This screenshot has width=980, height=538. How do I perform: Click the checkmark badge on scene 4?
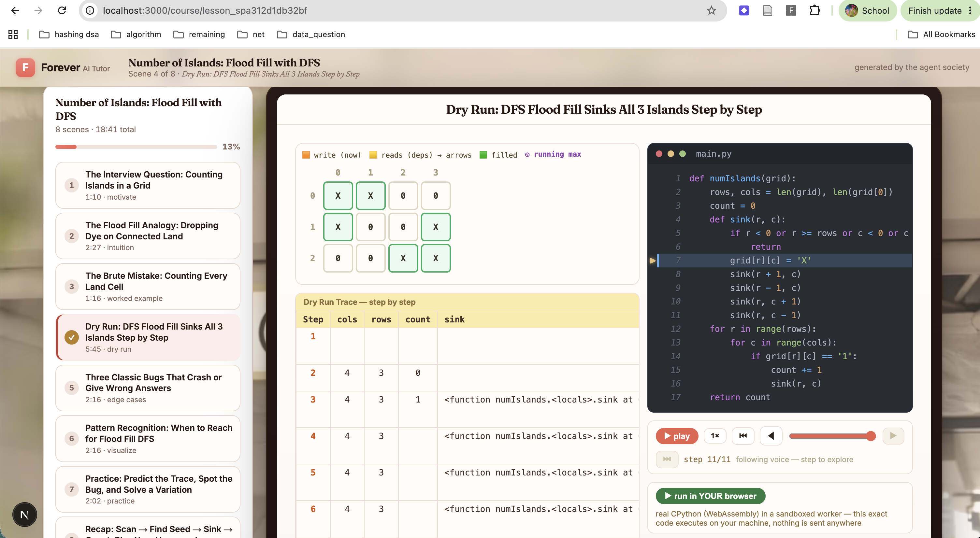click(72, 337)
